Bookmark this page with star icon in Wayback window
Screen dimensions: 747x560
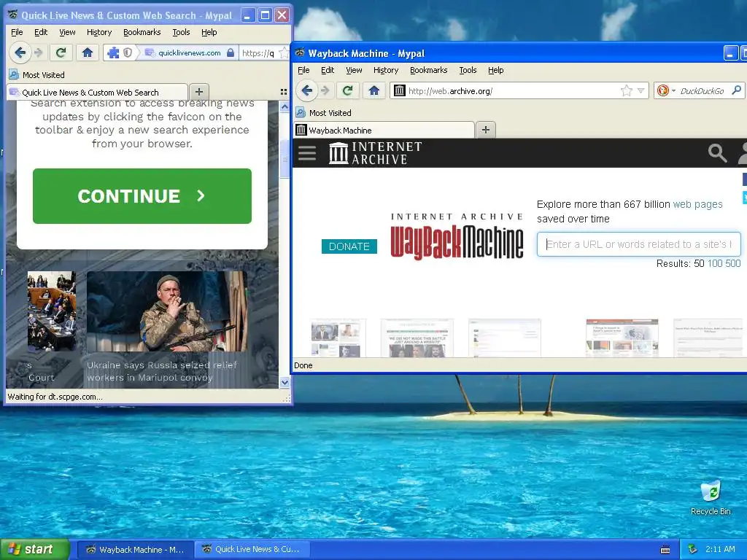pyautogui.click(x=627, y=90)
